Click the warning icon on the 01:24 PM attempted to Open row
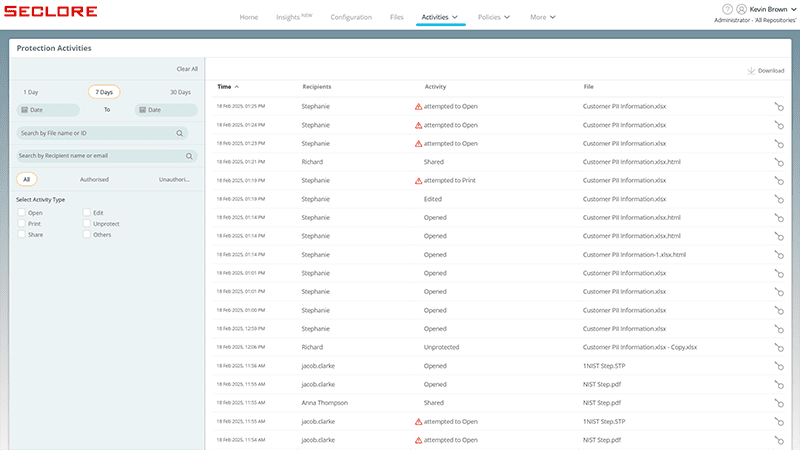Image resolution: width=800 pixels, height=450 pixels. tap(418, 125)
